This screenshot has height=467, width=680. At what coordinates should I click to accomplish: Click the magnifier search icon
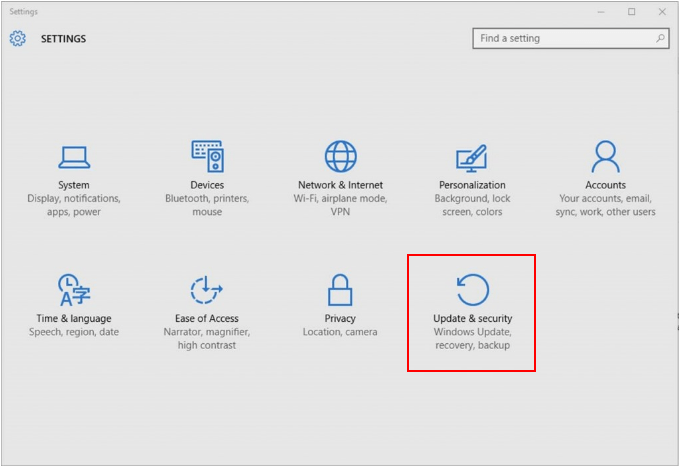click(x=660, y=38)
